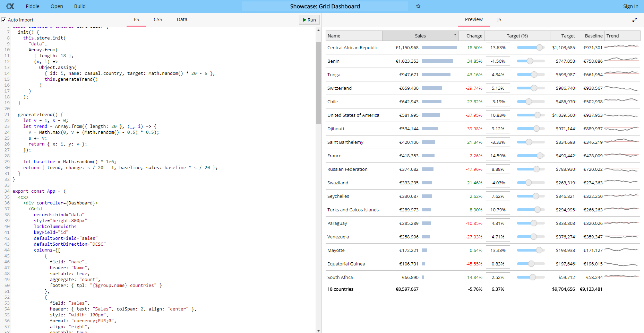Adjust Central African Republic target slider
Image resolution: width=644 pixels, height=333 pixels.
tap(531, 47)
